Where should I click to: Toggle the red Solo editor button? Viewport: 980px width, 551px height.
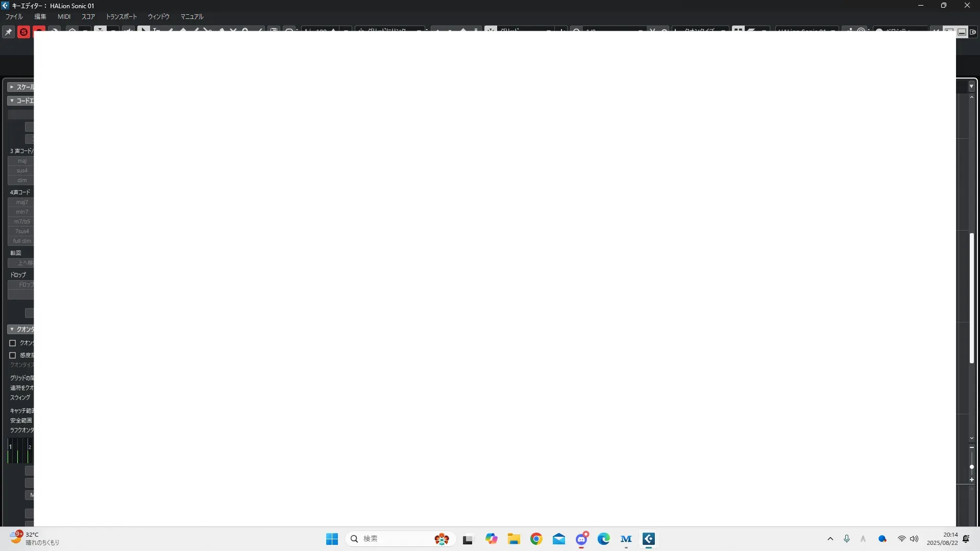(23, 32)
